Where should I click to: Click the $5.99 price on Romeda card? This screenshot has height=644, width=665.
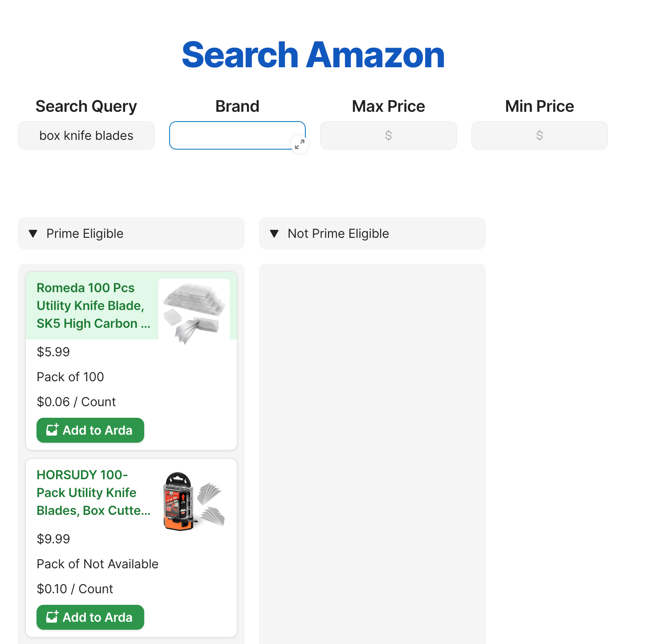[x=53, y=352]
